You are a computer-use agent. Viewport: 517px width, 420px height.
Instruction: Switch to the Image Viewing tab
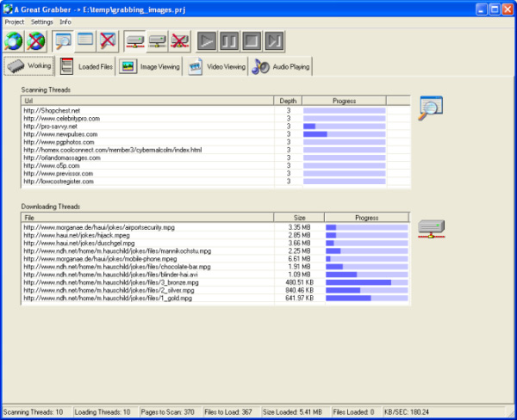(149, 66)
